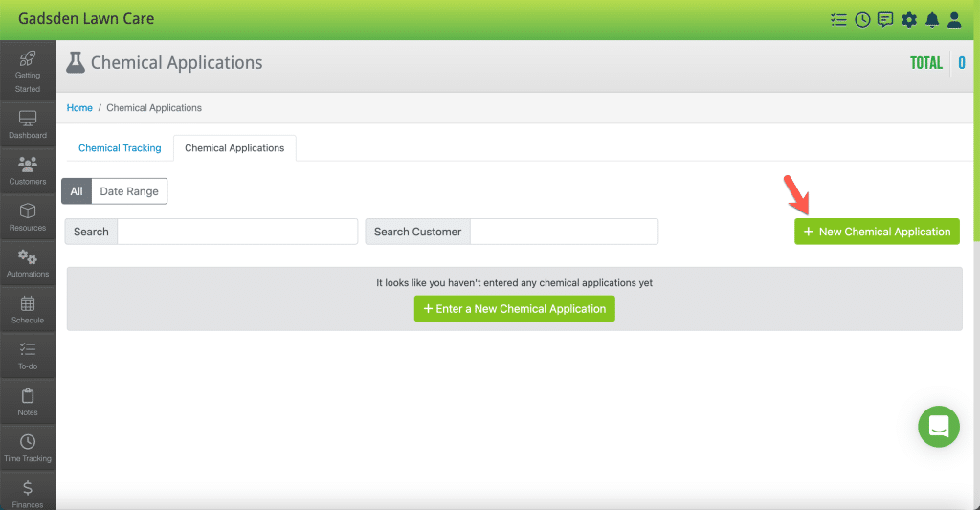Go to Dashboard in the sidebar
Screen dimensions: 980x510
tap(28, 124)
